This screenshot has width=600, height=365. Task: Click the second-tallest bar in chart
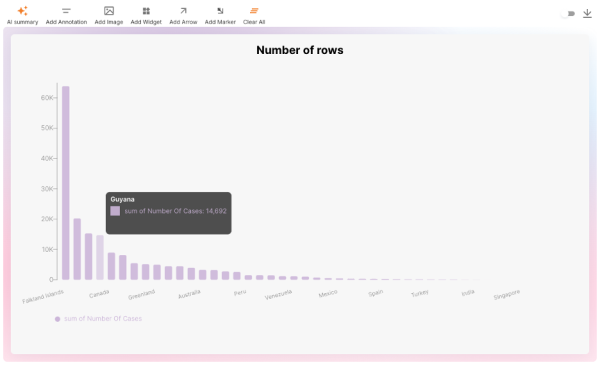coord(77,249)
